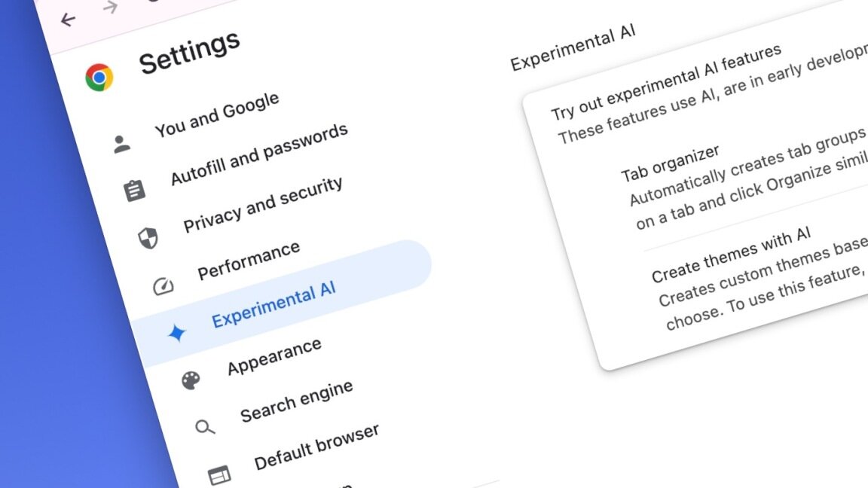Go to Privacy and security settings
This screenshot has width=868, height=488.
coord(263,204)
